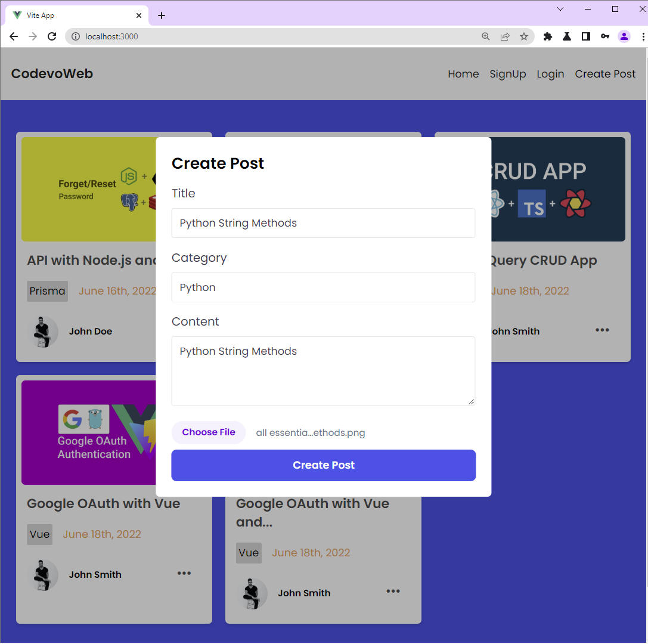The width and height of the screenshot is (648, 644).
Task: Open the three-dot menu on John Smith's top post
Action: tap(602, 330)
